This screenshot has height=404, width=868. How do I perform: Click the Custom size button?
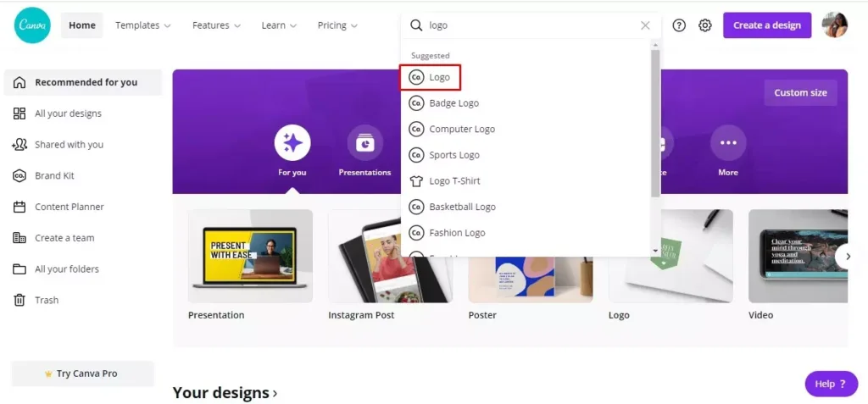click(x=800, y=92)
